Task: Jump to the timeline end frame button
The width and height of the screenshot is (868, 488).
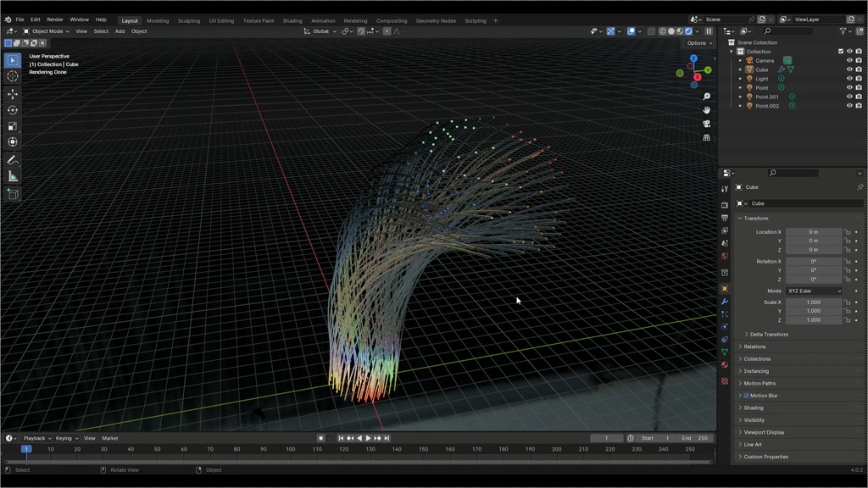Action: tap(387, 438)
